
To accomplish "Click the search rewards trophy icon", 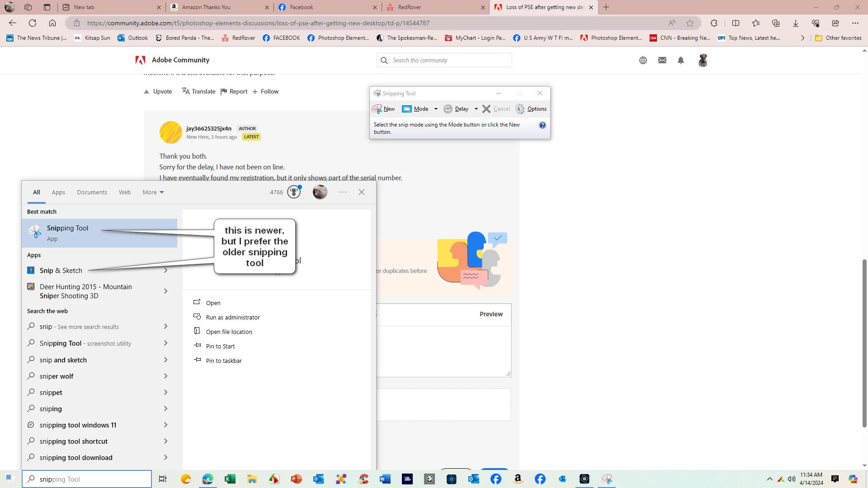I will [294, 192].
